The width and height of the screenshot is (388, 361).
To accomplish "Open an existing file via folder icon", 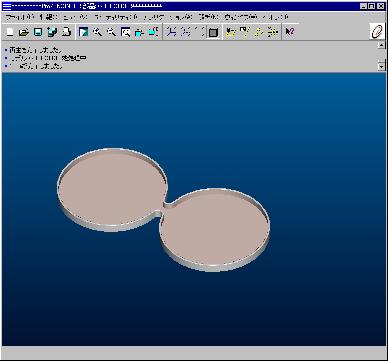I will click(x=24, y=32).
